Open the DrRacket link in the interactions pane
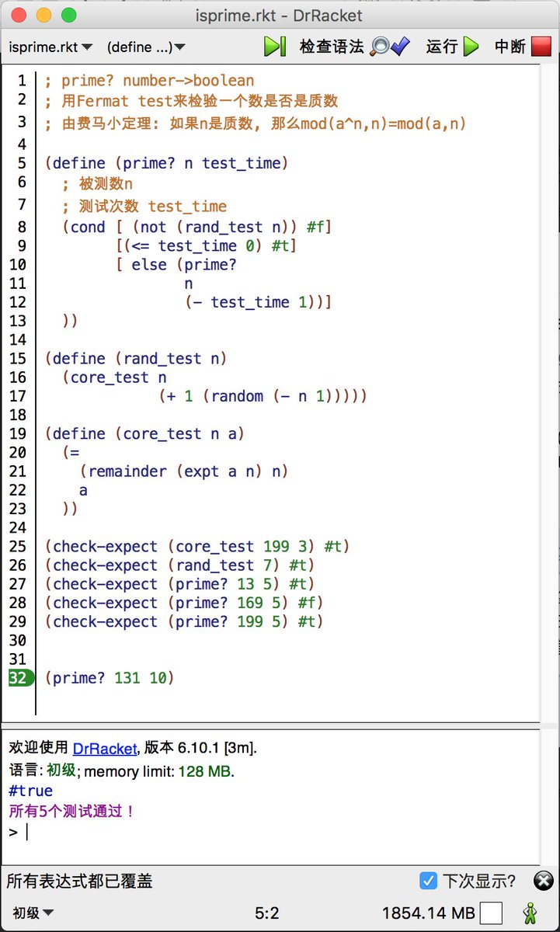 tap(105, 749)
